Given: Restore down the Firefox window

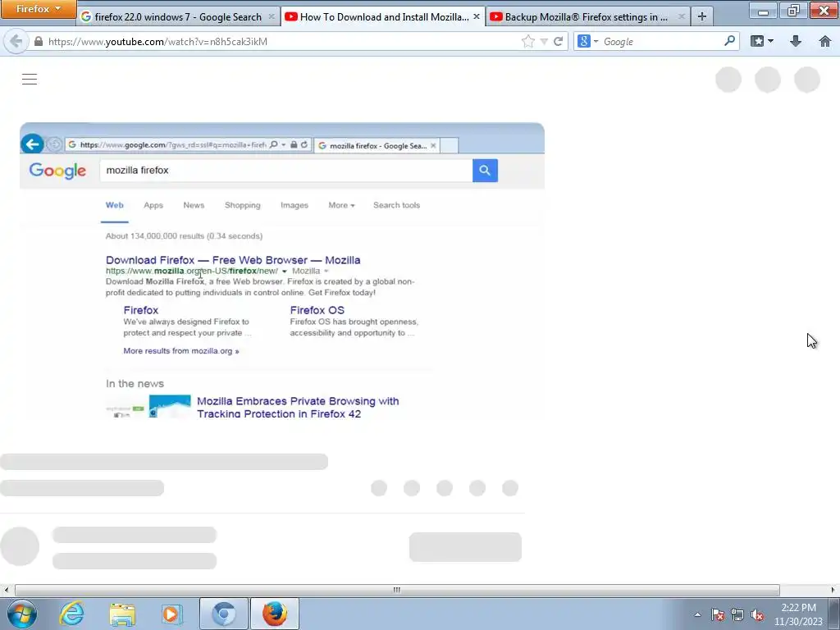Looking at the screenshot, I should click(793, 11).
